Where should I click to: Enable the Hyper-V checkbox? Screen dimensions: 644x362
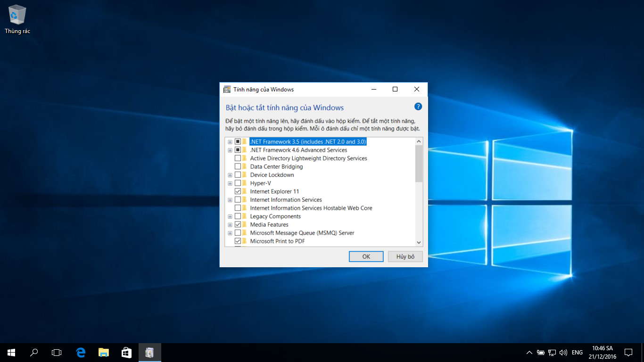coord(238,183)
